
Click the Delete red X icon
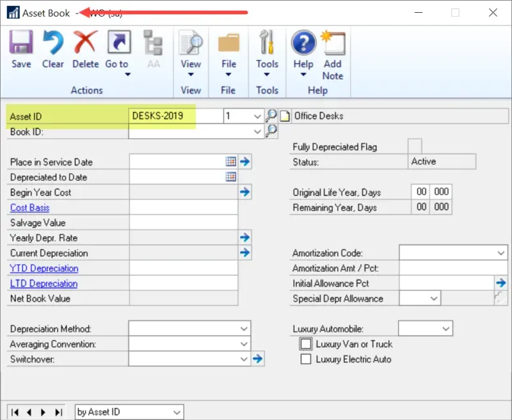[x=85, y=43]
